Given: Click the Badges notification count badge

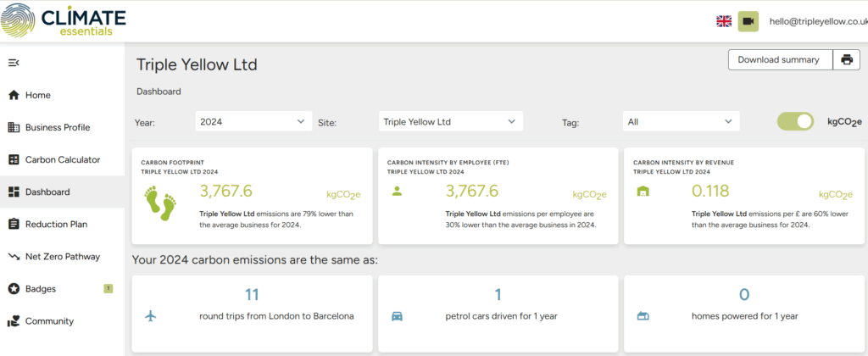Looking at the screenshot, I should click(108, 288).
